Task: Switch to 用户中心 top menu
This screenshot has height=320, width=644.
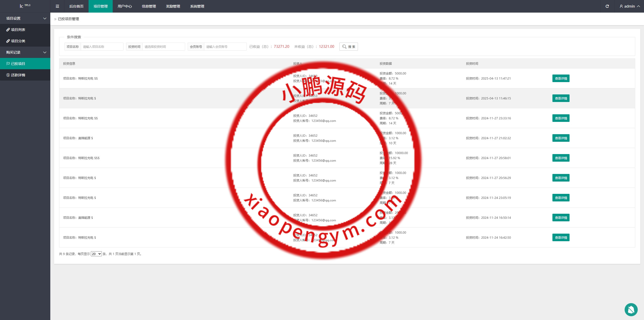Action: 125,6
